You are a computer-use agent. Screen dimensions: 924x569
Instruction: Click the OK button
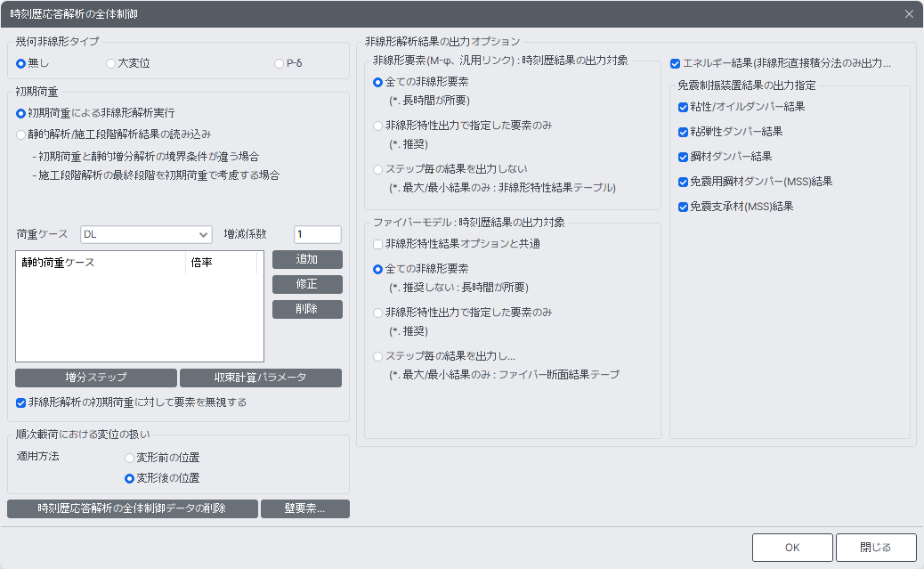coord(792,548)
